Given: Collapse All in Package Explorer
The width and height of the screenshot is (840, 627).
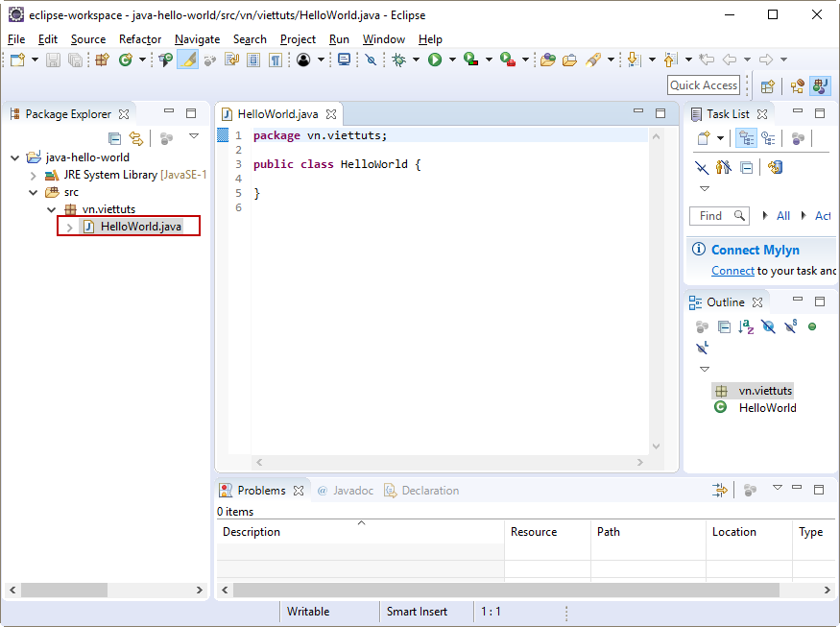Looking at the screenshot, I should tap(114, 139).
